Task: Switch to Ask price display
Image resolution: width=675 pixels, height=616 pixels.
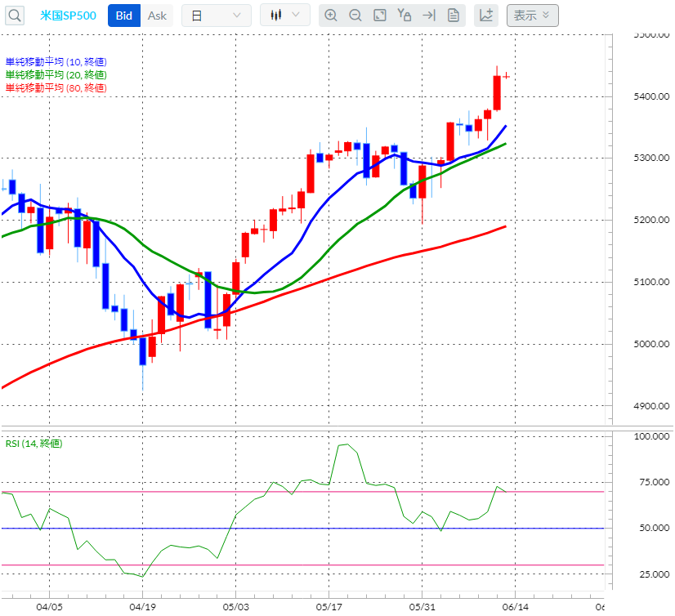Action: [x=157, y=15]
